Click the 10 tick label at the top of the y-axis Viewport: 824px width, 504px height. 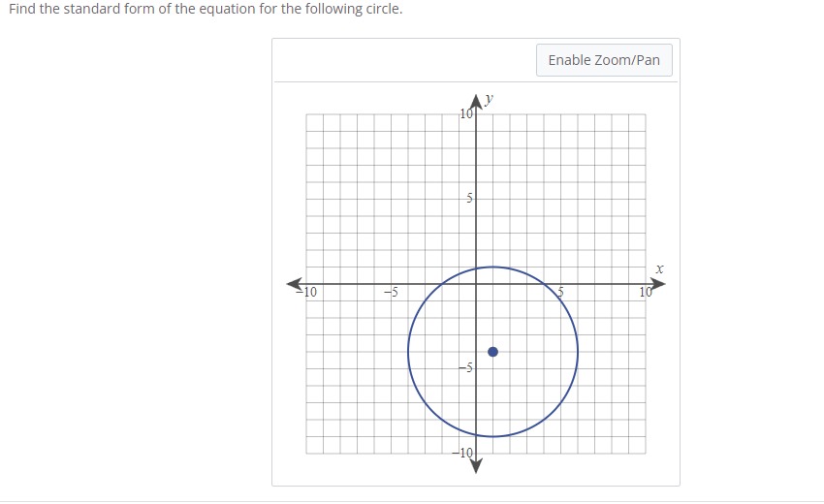[x=466, y=113]
